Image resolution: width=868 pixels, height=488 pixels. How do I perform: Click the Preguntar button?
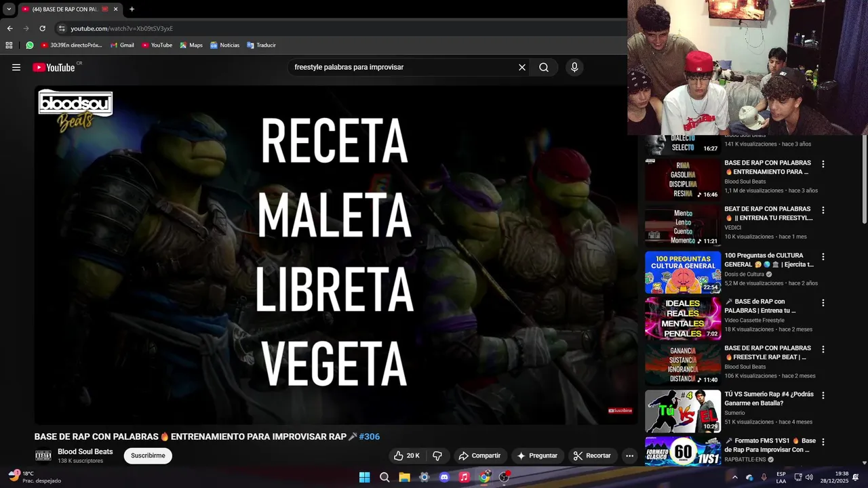(537, 455)
